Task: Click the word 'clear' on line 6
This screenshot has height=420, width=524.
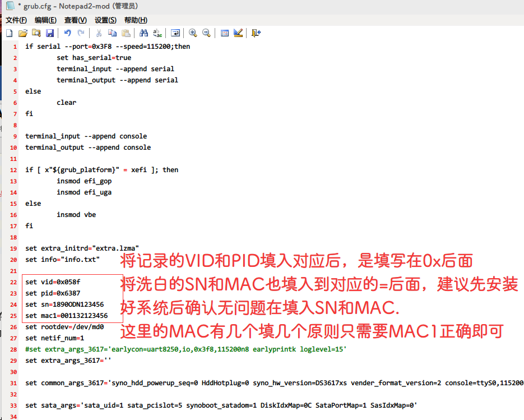Action: point(67,102)
